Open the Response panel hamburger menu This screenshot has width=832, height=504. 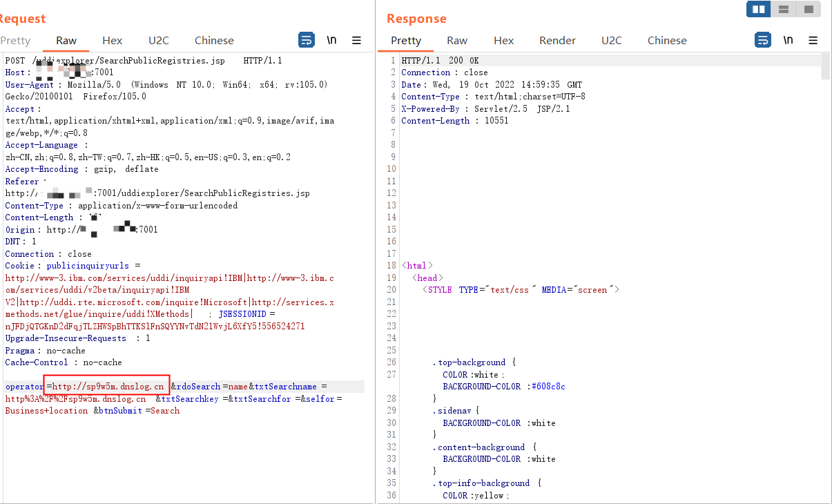(x=813, y=40)
